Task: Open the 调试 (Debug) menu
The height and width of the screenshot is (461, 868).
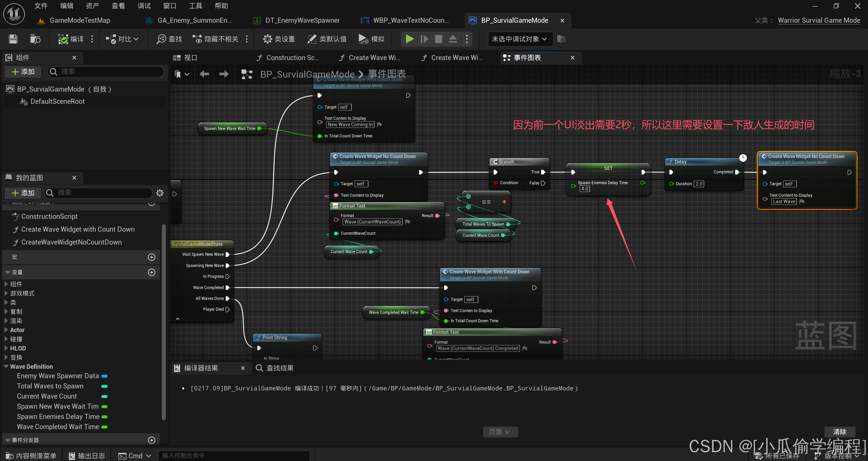Action: [x=144, y=6]
